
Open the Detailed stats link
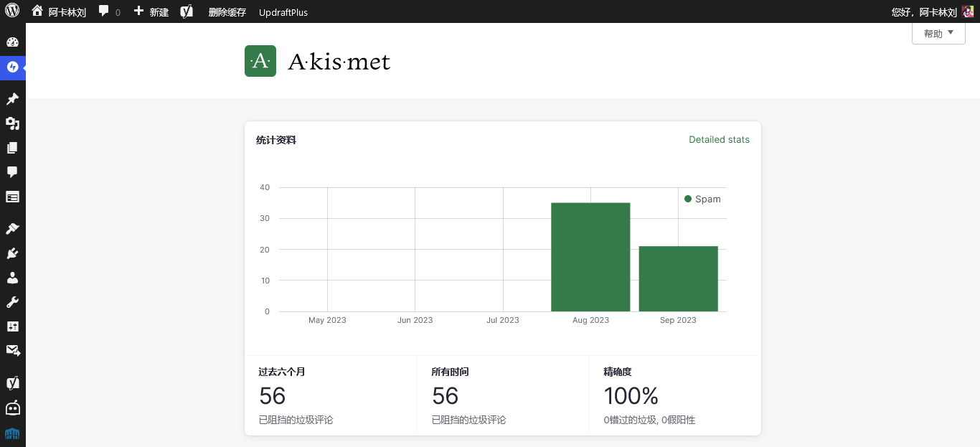point(719,140)
